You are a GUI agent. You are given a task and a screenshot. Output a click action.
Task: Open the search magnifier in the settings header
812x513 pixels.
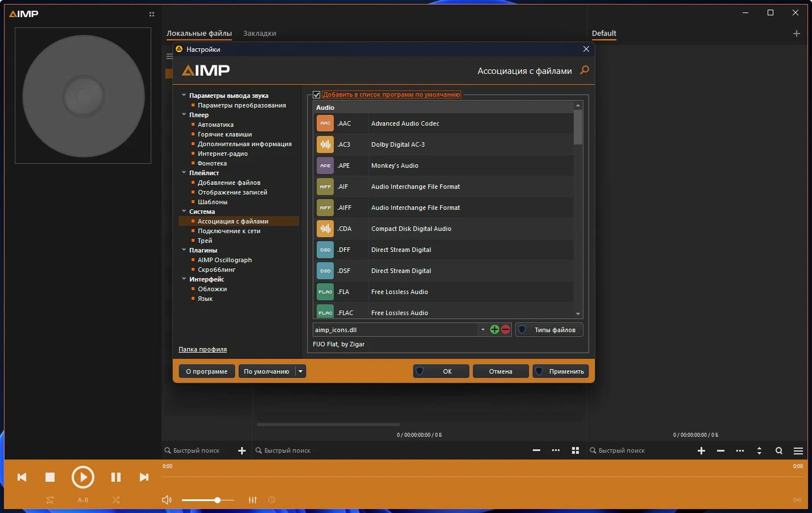584,71
